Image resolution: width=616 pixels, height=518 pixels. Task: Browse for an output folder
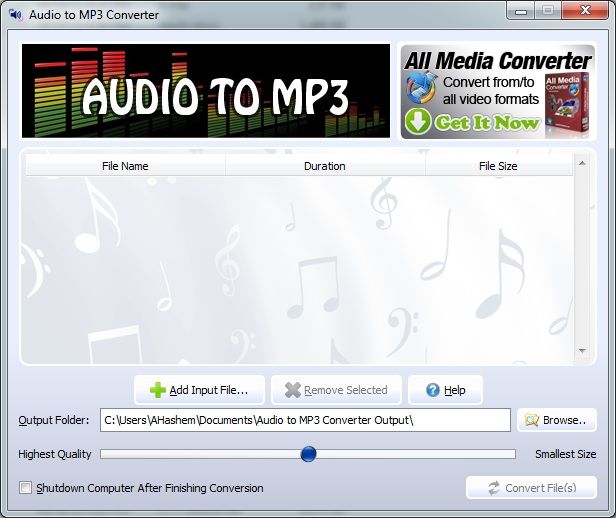point(557,420)
